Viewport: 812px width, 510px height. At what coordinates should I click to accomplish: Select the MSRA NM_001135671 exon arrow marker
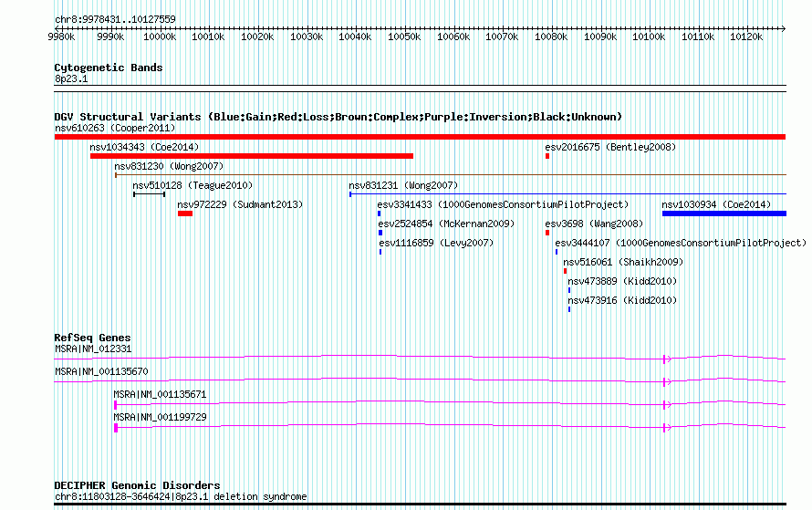pos(667,404)
